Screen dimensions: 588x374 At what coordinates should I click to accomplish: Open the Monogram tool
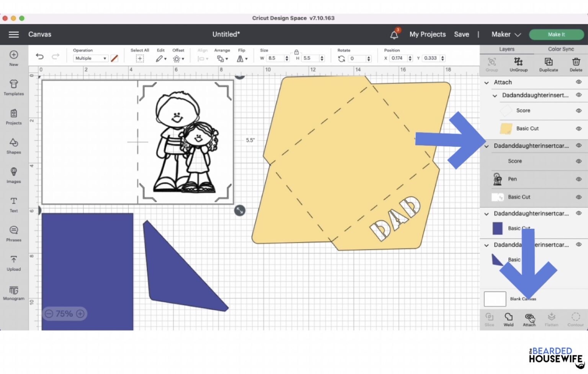coord(14,292)
